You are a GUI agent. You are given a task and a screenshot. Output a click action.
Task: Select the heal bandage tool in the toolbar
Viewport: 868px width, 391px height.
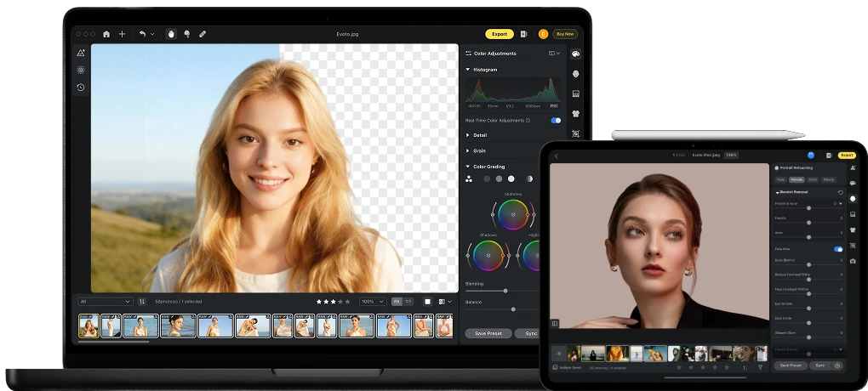pos(203,34)
